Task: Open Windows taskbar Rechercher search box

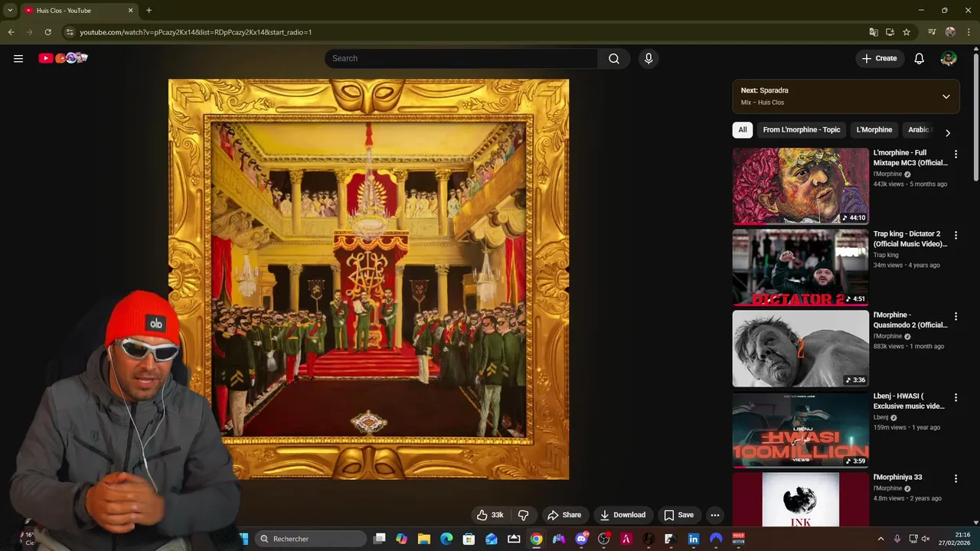Action: pos(312,539)
